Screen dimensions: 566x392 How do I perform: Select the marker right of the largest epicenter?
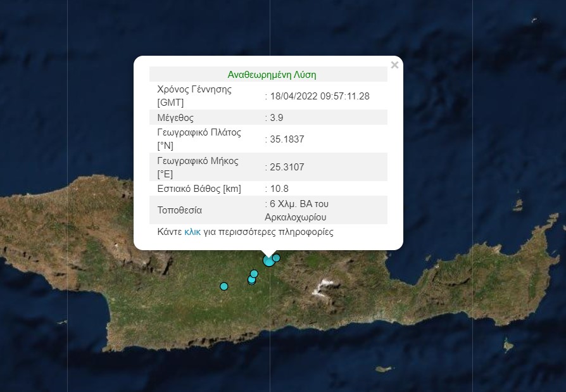point(276,258)
